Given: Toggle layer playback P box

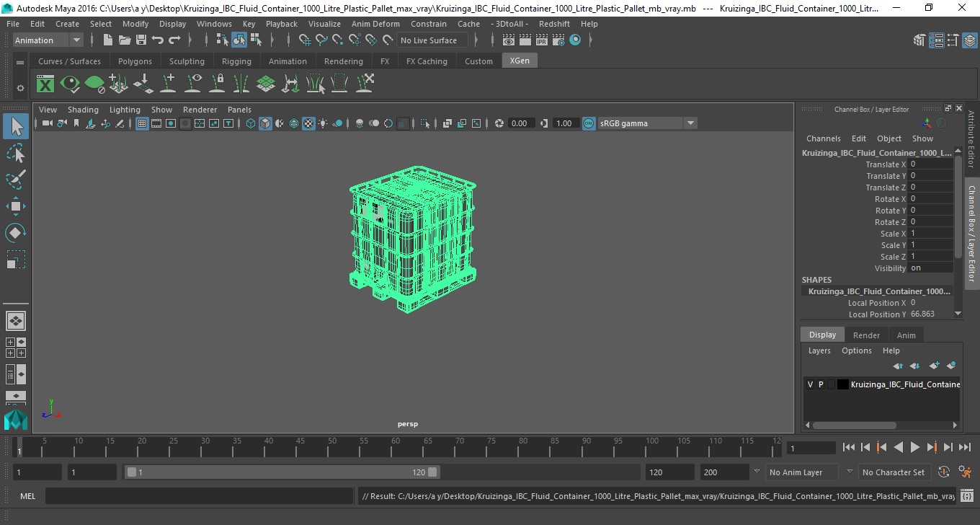Looking at the screenshot, I should [820, 384].
